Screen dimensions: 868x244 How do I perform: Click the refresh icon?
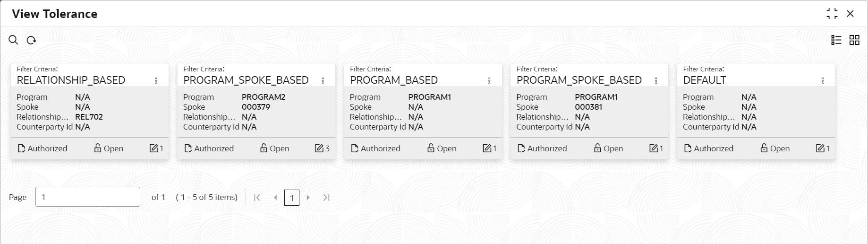coord(31,40)
